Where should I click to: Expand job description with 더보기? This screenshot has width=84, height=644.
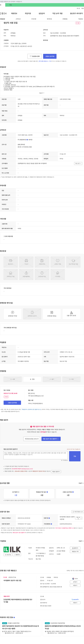pyautogui.click(x=42, y=93)
